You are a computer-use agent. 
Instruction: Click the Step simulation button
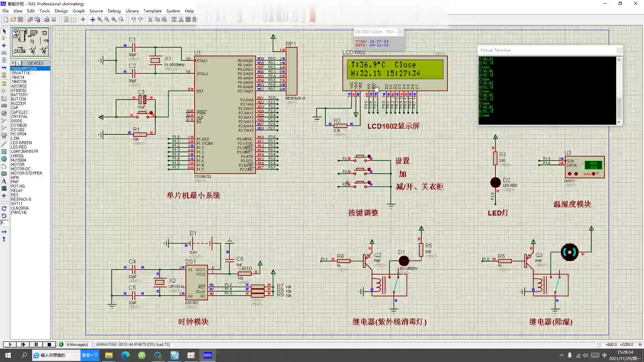click(x=23, y=344)
